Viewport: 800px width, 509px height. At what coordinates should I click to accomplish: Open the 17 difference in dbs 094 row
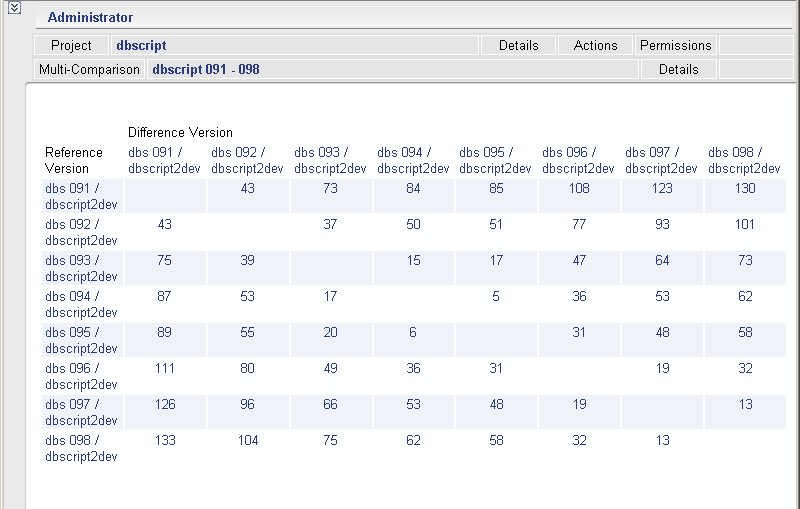[330, 296]
